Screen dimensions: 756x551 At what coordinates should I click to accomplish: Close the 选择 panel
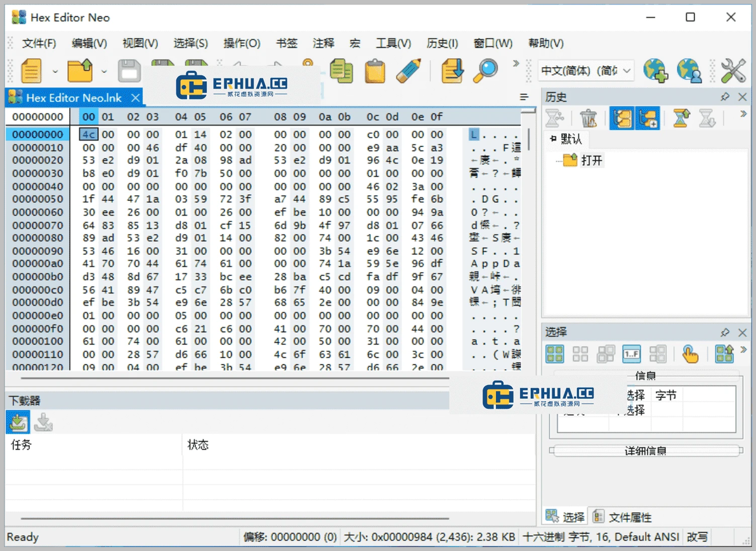(743, 332)
